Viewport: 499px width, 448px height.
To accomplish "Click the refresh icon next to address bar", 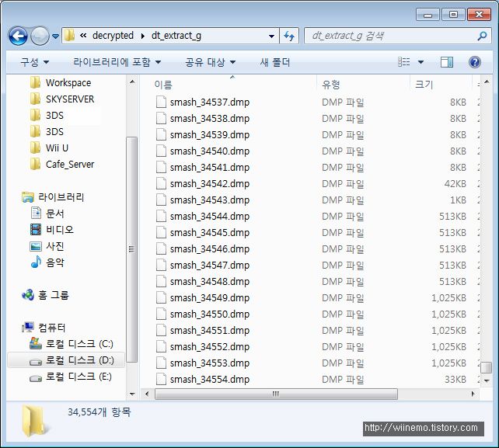I will (x=289, y=36).
